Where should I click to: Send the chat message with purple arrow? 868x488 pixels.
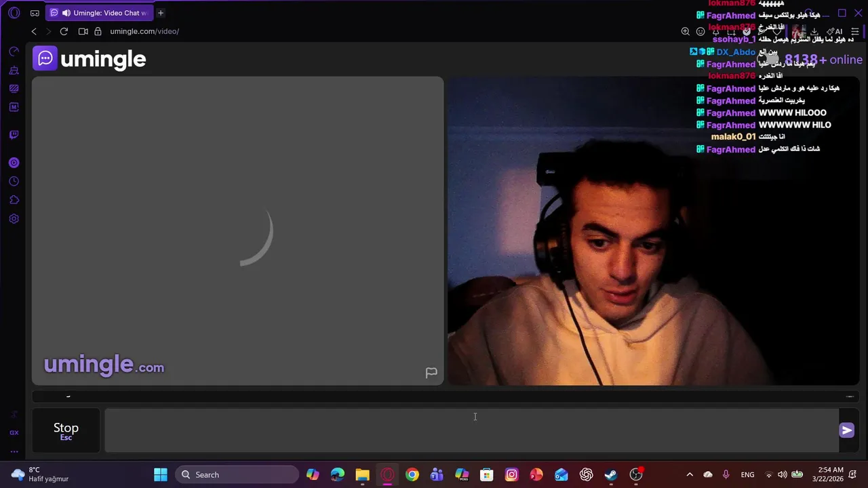pyautogui.click(x=847, y=430)
